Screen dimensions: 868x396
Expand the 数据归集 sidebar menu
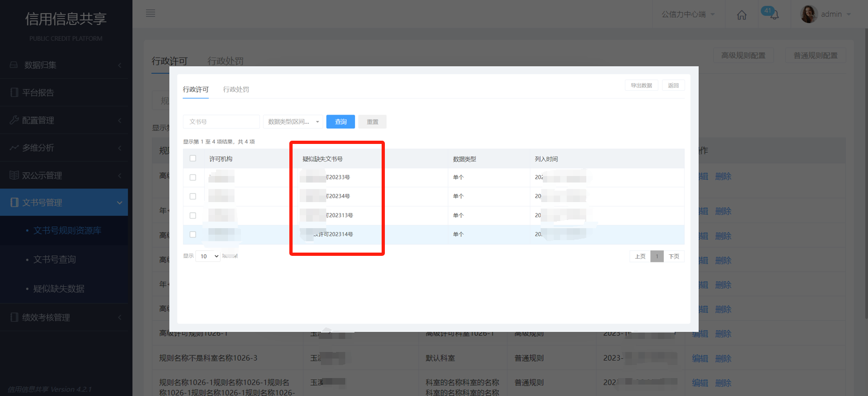pos(119,65)
